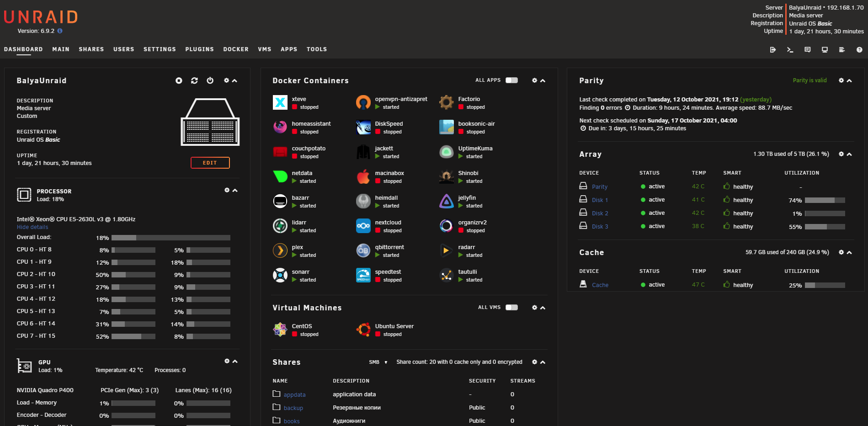868x426 pixels.
Task: Open the DOCKER menu tab
Action: coord(236,49)
